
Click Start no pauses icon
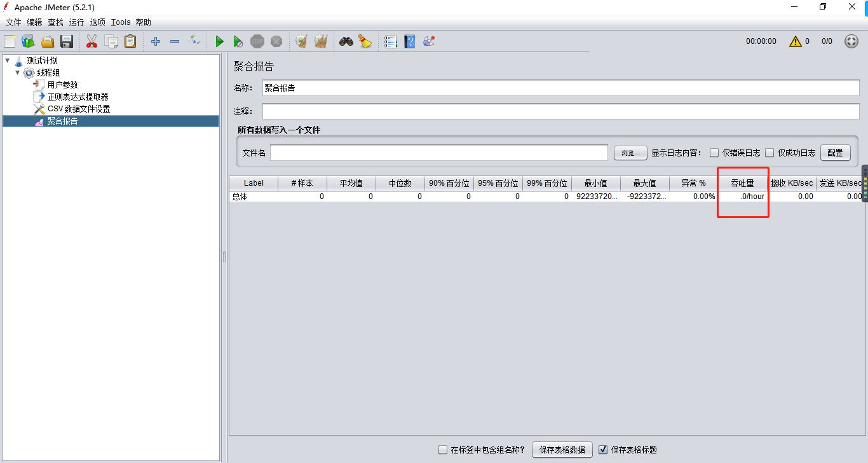tap(238, 41)
